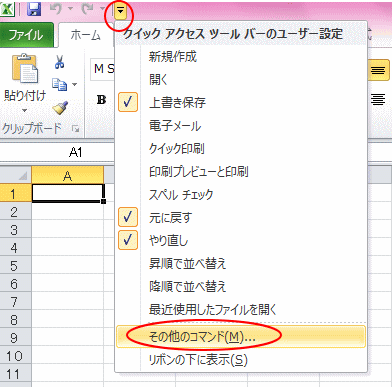Screen dimensions: 392x387
Task: Click the Excel application icon
Action: coord(7,8)
